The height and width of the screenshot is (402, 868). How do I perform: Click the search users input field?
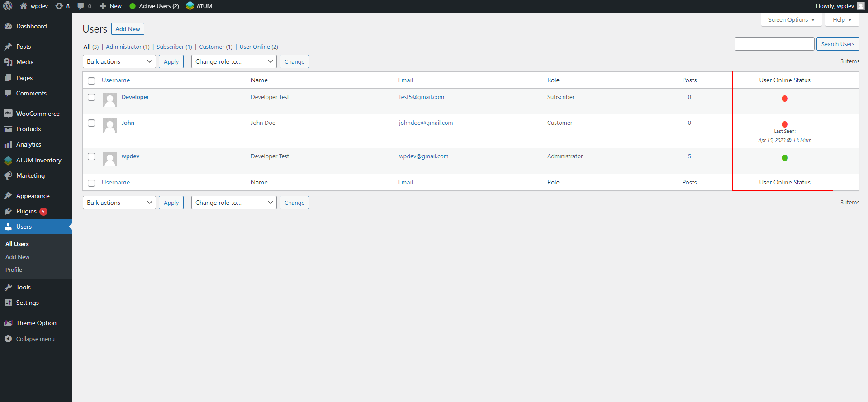[774, 44]
